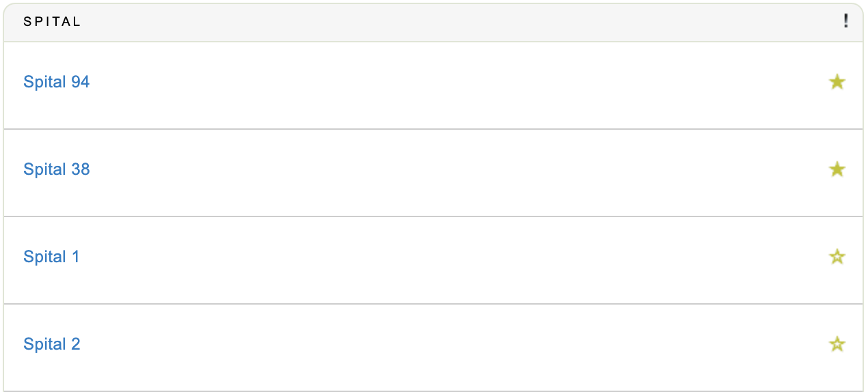Open the Spital 38 link
The image size is (868, 392).
[56, 169]
